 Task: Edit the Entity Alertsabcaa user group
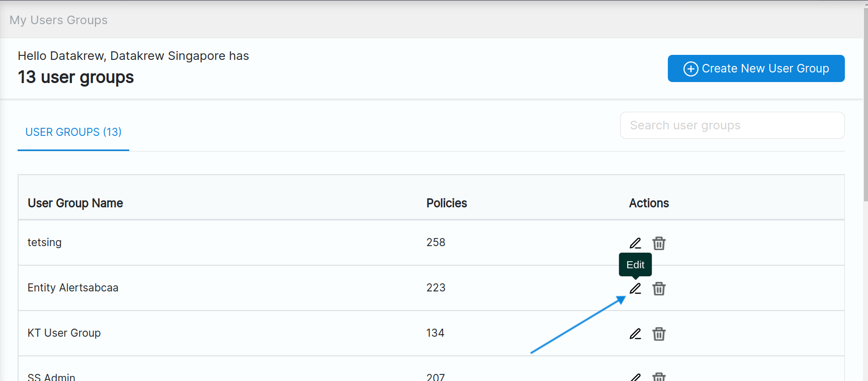tap(635, 288)
